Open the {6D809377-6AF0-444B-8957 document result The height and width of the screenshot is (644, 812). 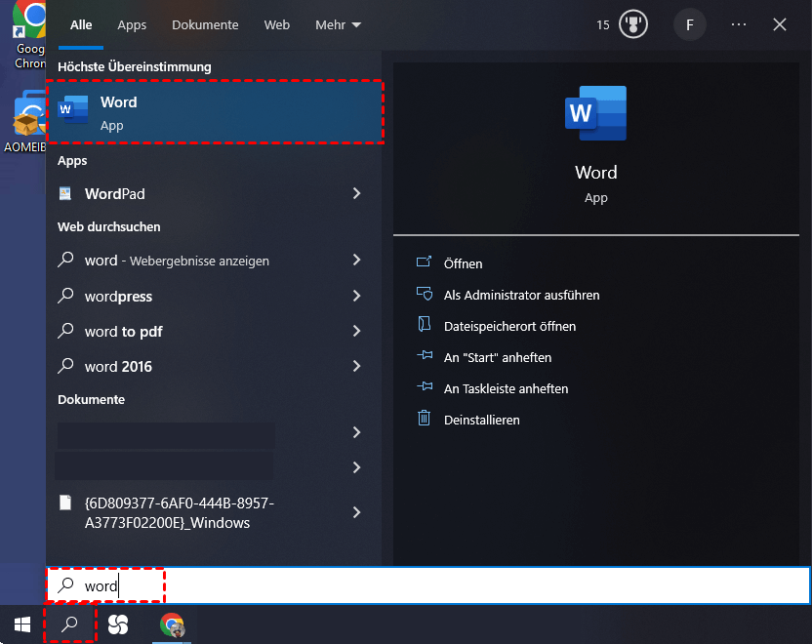coord(180,512)
